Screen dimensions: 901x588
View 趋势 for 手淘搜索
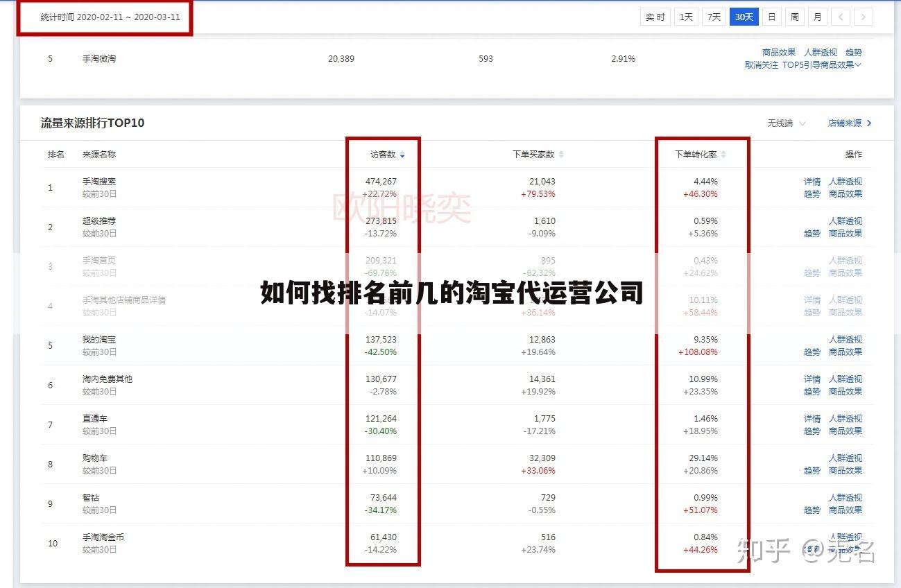point(812,194)
